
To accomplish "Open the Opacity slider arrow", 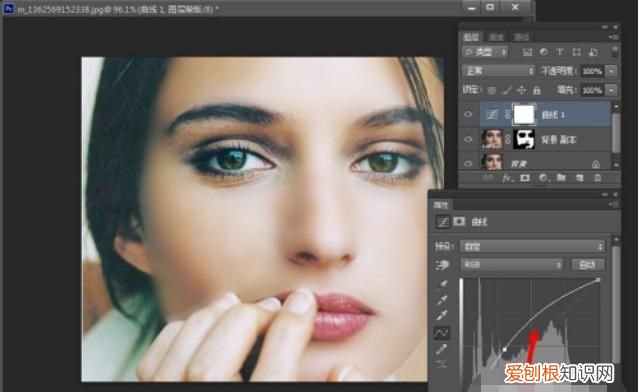I will pyautogui.click(x=611, y=71).
